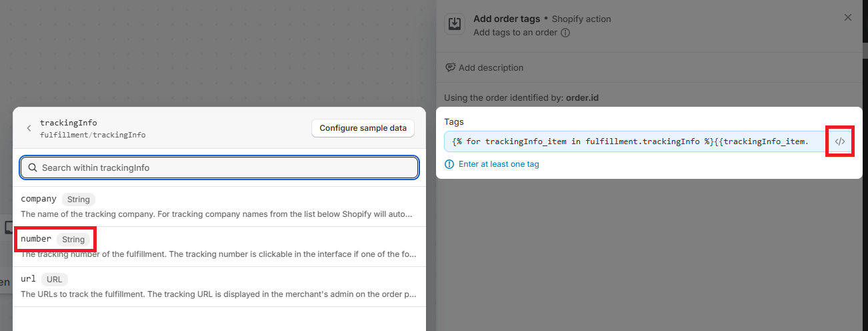Go back using the trackingInfo chevron arrow

[29, 128]
